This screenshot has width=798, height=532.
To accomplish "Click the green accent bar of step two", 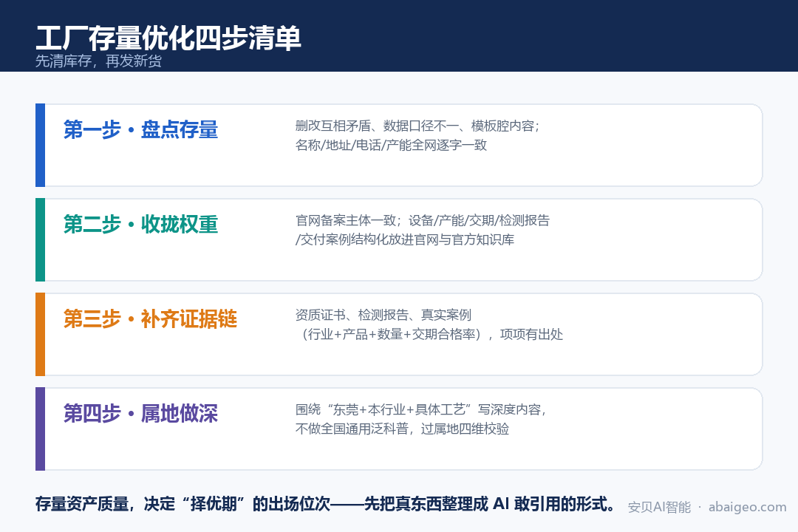I will 40,240.
